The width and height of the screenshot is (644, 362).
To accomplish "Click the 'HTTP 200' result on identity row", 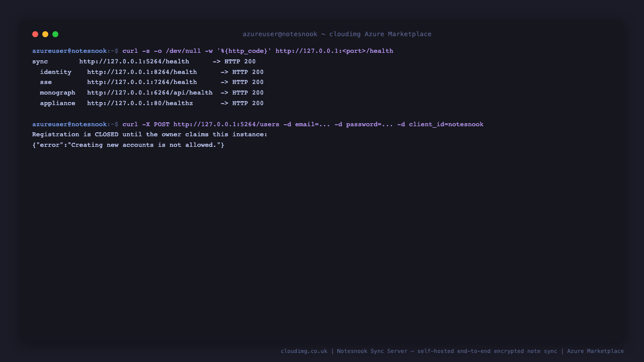I will point(248,72).
